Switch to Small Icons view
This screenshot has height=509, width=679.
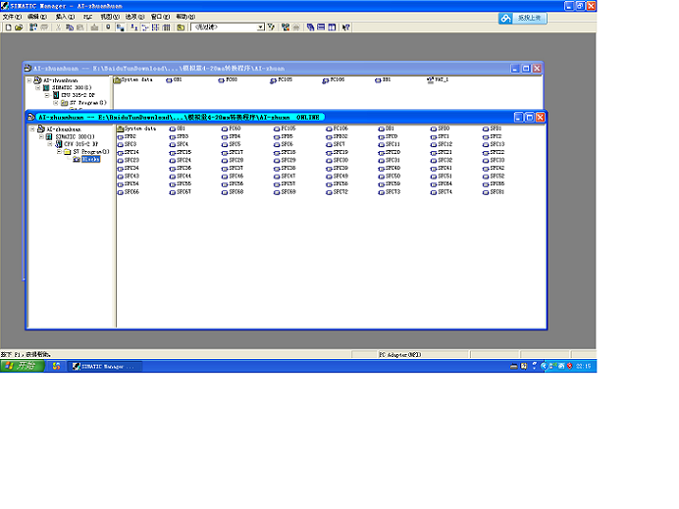[145, 27]
